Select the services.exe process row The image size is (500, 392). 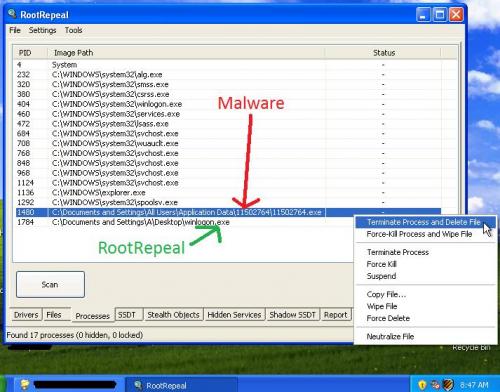229,114
